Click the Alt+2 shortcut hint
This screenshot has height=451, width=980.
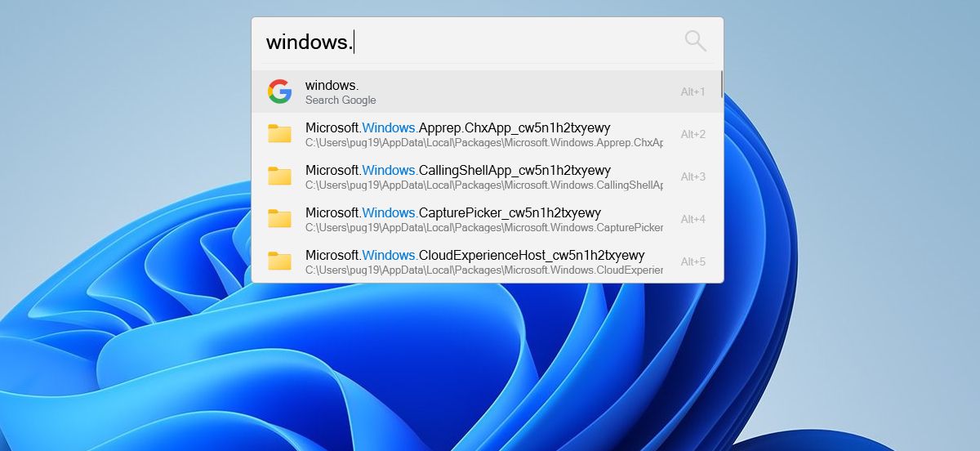[693, 134]
